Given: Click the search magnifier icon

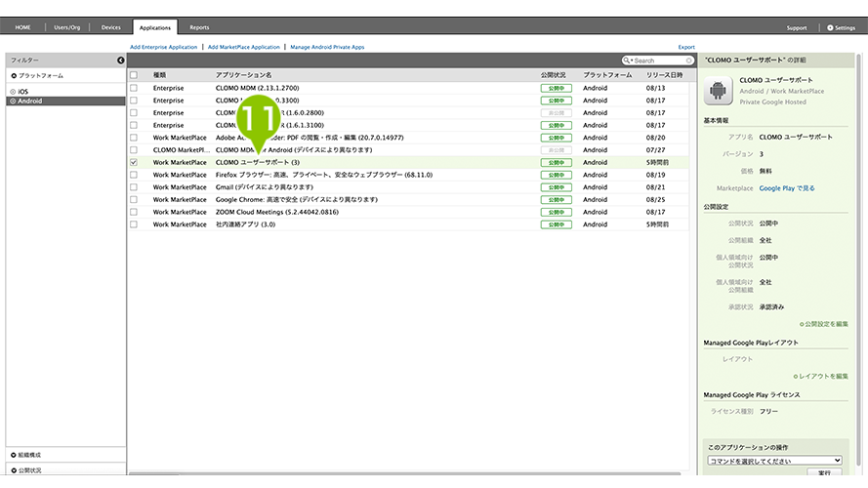Looking at the screenshot, I should [627, 61].
